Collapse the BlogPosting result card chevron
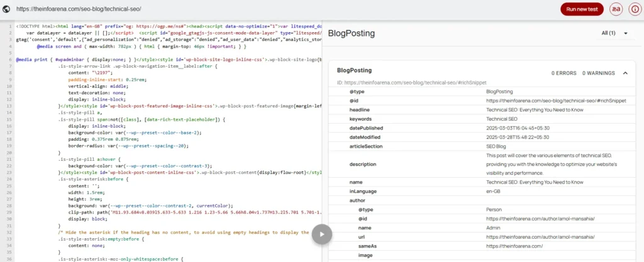This screenshot has height=262, width=644. [x=625, y=73]
